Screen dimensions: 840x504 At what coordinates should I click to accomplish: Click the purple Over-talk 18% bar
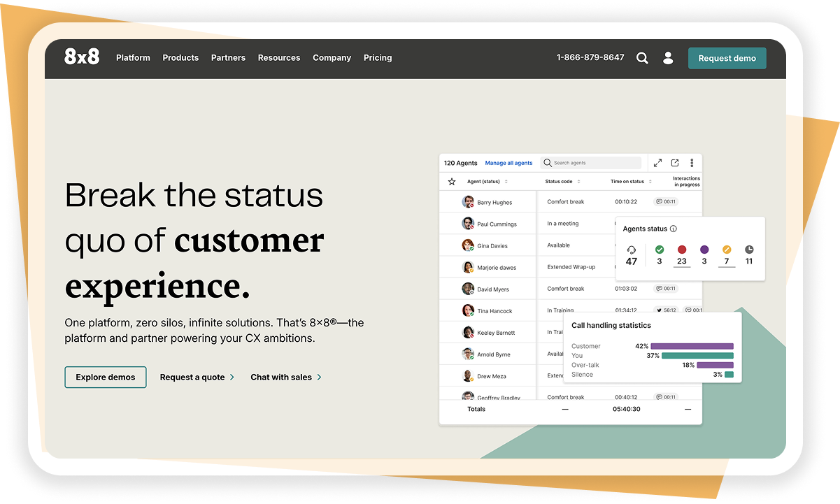(715, 365)
